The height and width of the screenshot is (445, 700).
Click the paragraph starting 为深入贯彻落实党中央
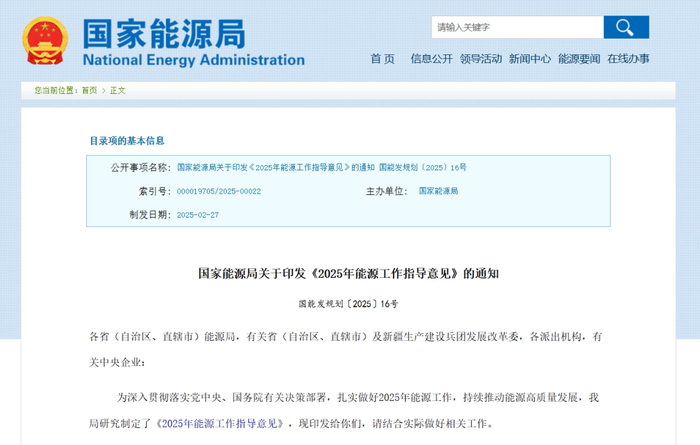click(x=344, y=410)
